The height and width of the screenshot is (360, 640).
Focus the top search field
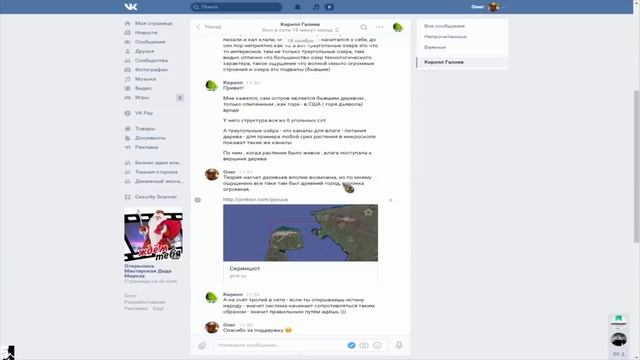click(x=236, y=7)
